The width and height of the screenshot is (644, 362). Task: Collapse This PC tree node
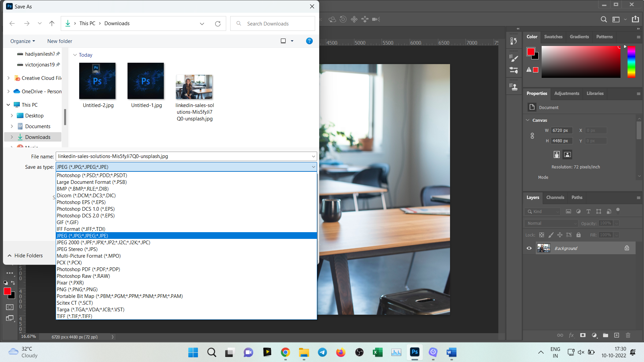[8, 105]
